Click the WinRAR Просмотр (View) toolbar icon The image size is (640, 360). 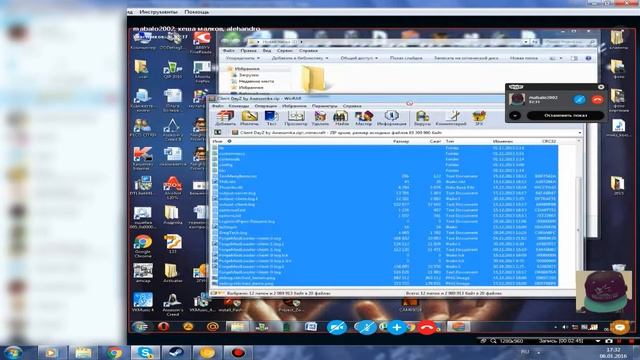[296, 118]
